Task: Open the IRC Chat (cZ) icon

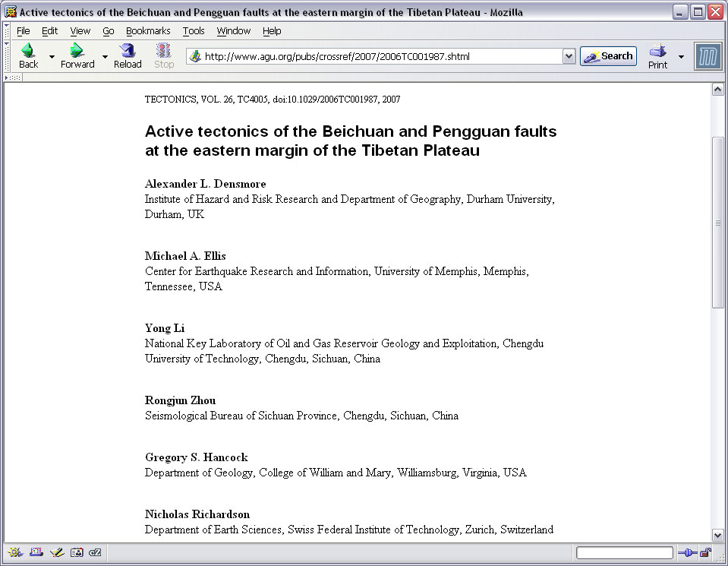Action: (96, 552)
